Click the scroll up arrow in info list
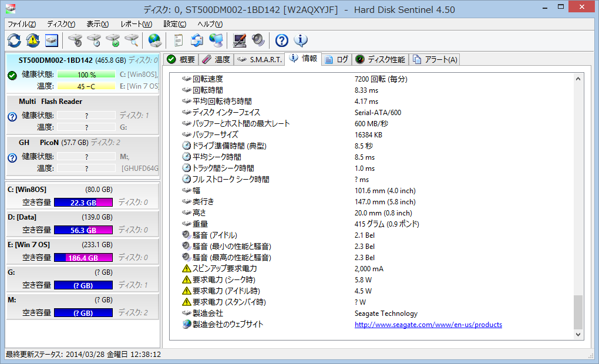This screenshot has height=364, width=599. pos(578,79)
